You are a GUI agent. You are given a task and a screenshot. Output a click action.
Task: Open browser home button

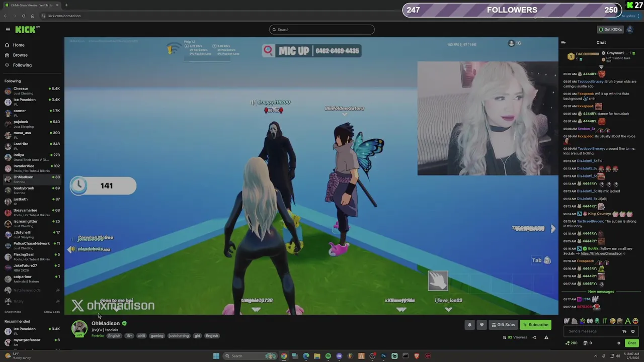pyautogui.click(x=33, y=16)
